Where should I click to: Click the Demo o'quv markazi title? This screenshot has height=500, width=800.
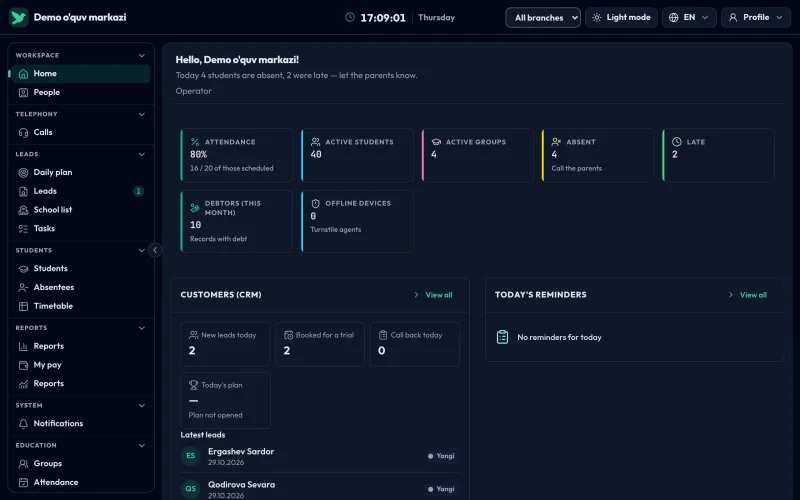(80, 17)
